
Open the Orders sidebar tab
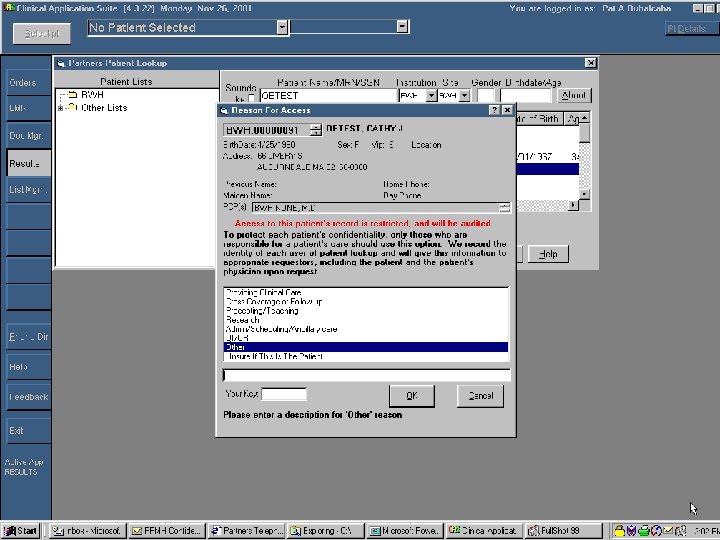pyautogui.click(x=28, y=83)
